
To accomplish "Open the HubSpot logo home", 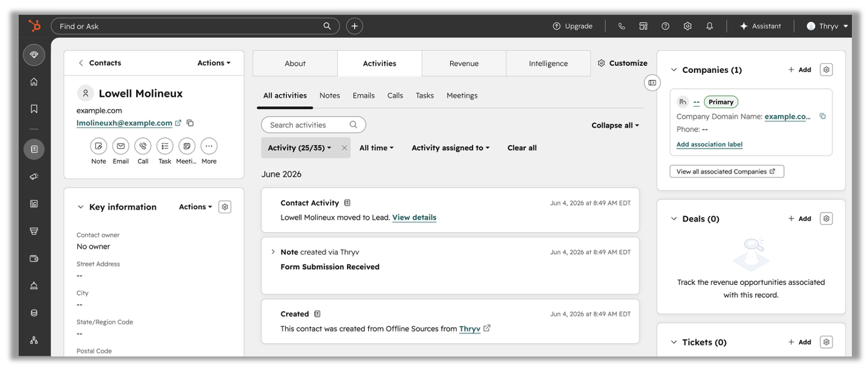I will tap(34, 26).
